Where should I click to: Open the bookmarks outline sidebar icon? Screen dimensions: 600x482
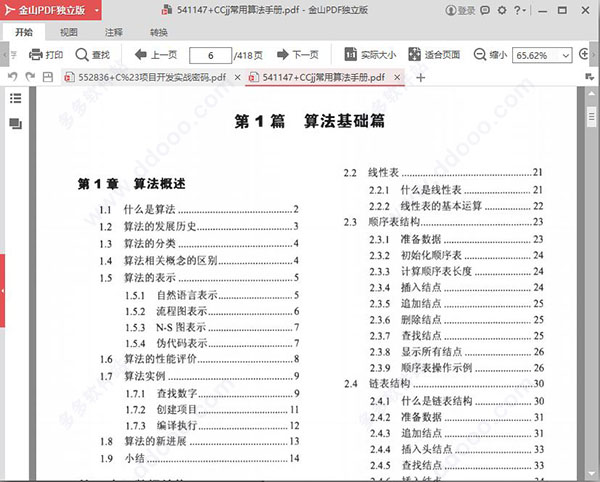click(x=16, y=99)
